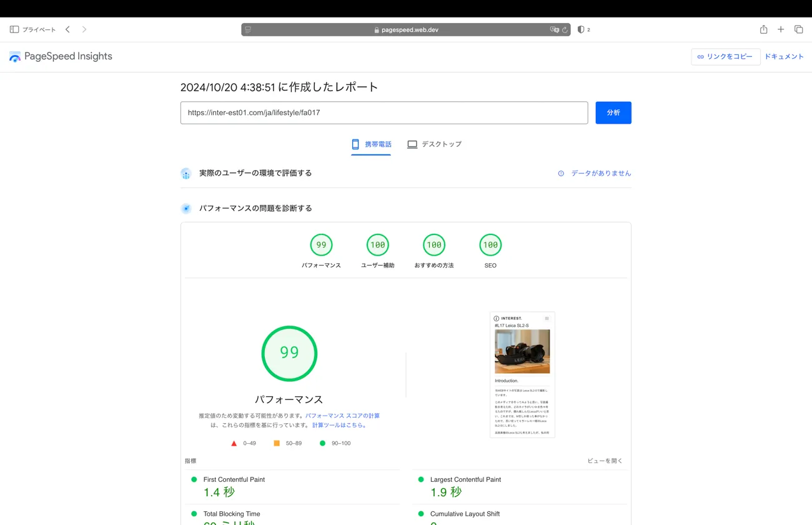
Task: Click the report timestamp heading text
Action: pyautogui.click(x=279, y=87)
